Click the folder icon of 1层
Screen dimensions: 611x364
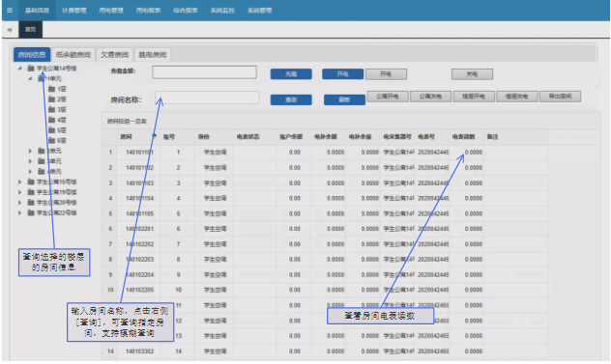click(51, 89)
